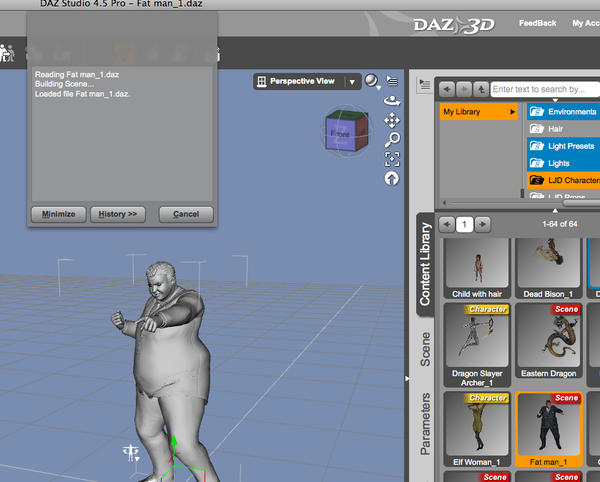Select the Fat man_1 scene thumbnail
Image resolution: width=600 pixels, height=482 pixels.
(x=548, y=429)
